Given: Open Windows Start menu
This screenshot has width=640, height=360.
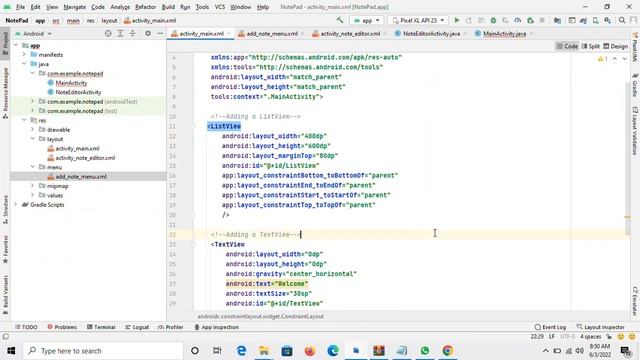Looking at the screenshot, I should tap(11, 351).
